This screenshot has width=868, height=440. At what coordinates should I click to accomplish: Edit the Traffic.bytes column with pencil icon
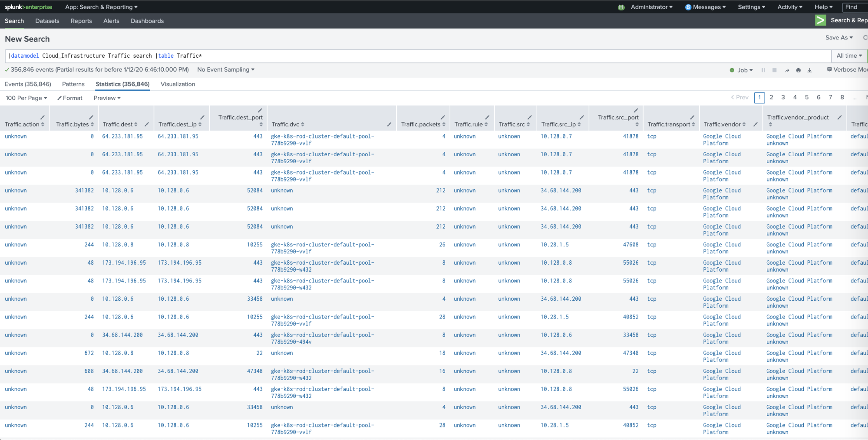(91, 118)
